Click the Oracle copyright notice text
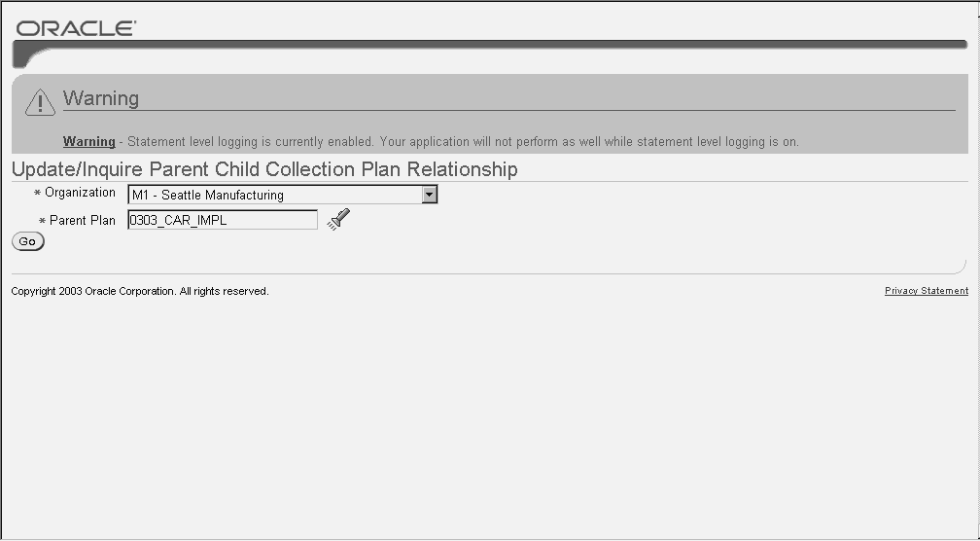 pyautogui.click(x=139, y=291)
